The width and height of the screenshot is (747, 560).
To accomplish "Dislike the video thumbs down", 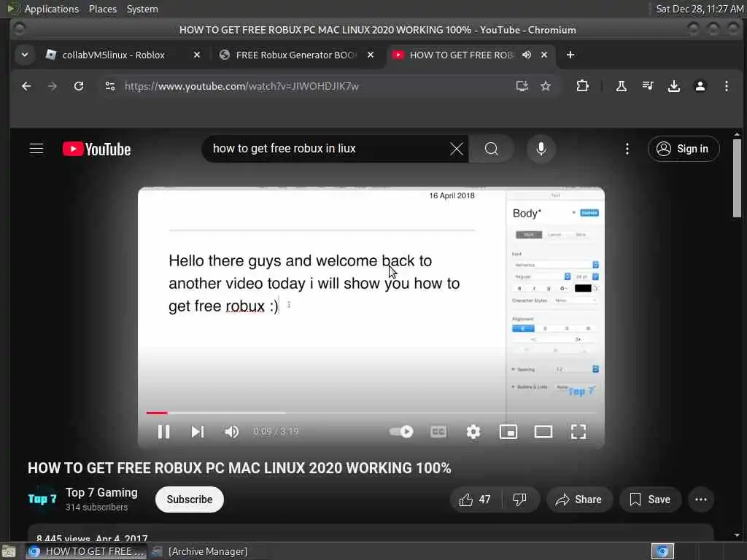I will (519, 499).
